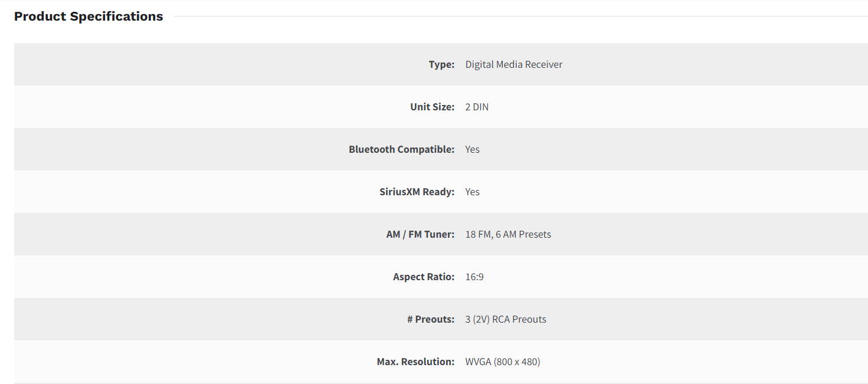Select the "Digital Media Receiver" value
Screen dimensions: 868x384
tap(513, 64)
